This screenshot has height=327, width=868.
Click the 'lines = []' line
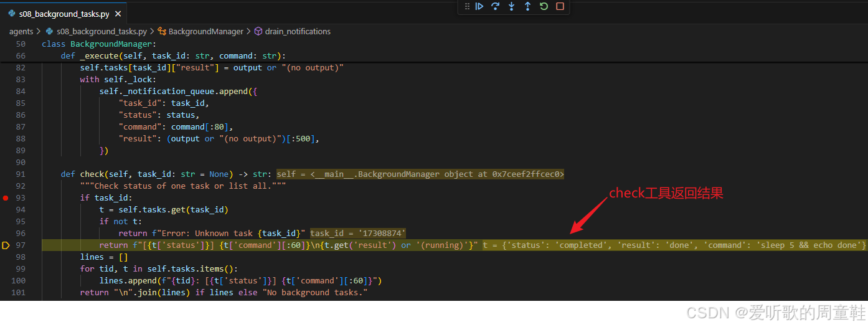tap(104, 257)
